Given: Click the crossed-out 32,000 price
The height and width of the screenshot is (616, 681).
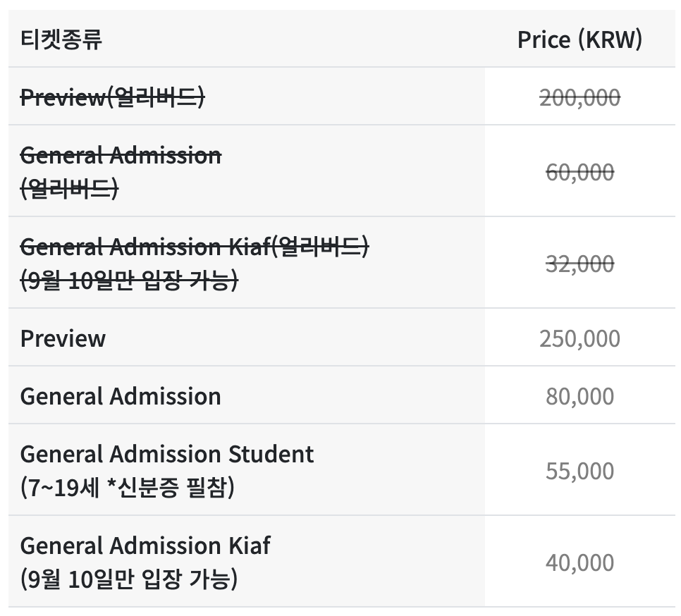Looking at the screenshot, I should click(579, 263).
